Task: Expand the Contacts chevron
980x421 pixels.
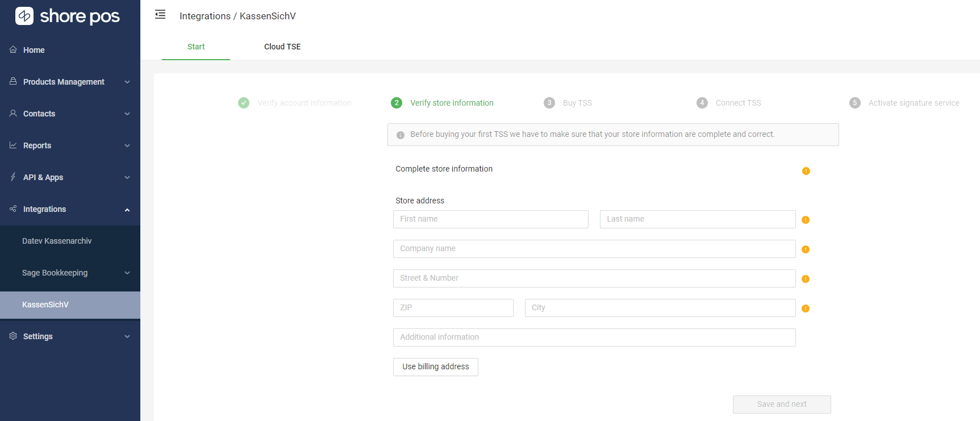Action: click(127, 114)
